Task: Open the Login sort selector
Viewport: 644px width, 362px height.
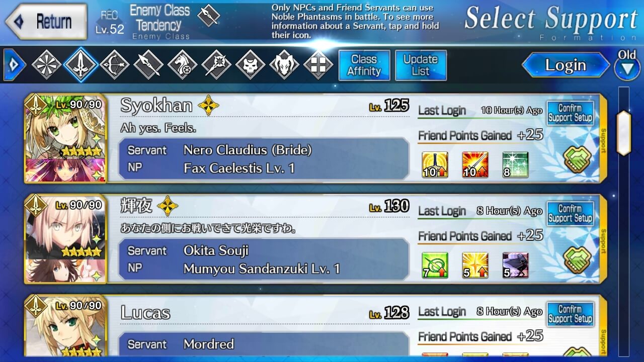Action: pyautogui.click(x=566, y=65)
